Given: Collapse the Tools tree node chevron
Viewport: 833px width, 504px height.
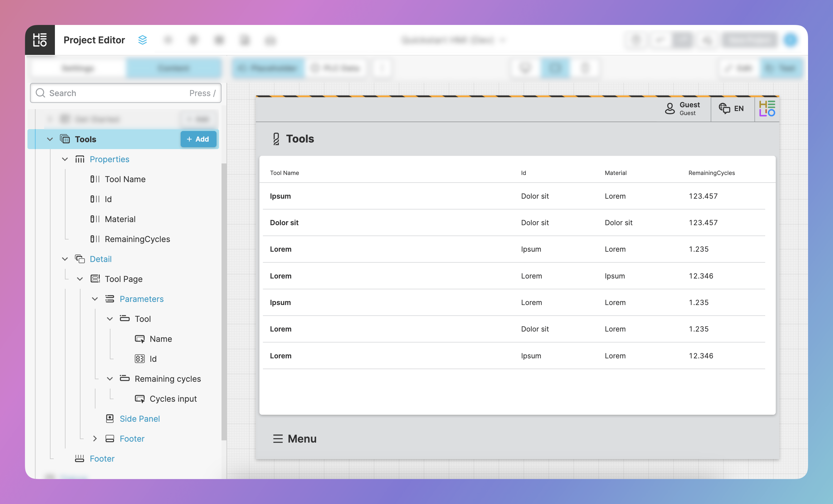Looking at the screenshot, I should 50,139.
